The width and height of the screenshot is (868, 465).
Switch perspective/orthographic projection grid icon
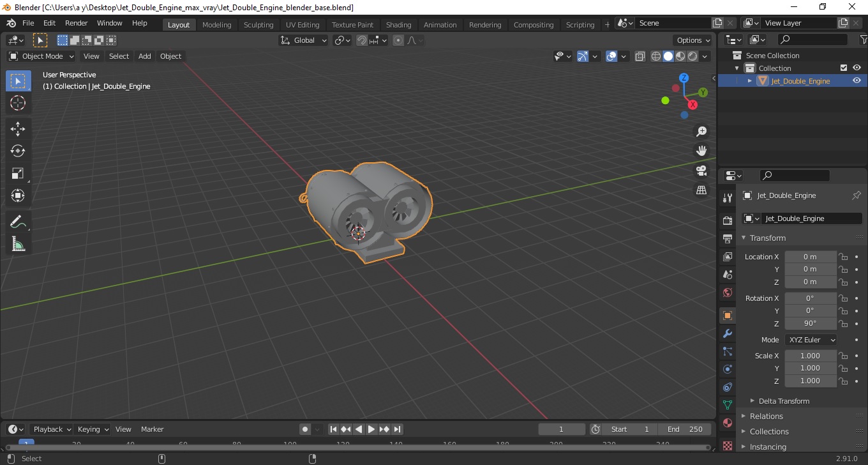pos(701,190)
